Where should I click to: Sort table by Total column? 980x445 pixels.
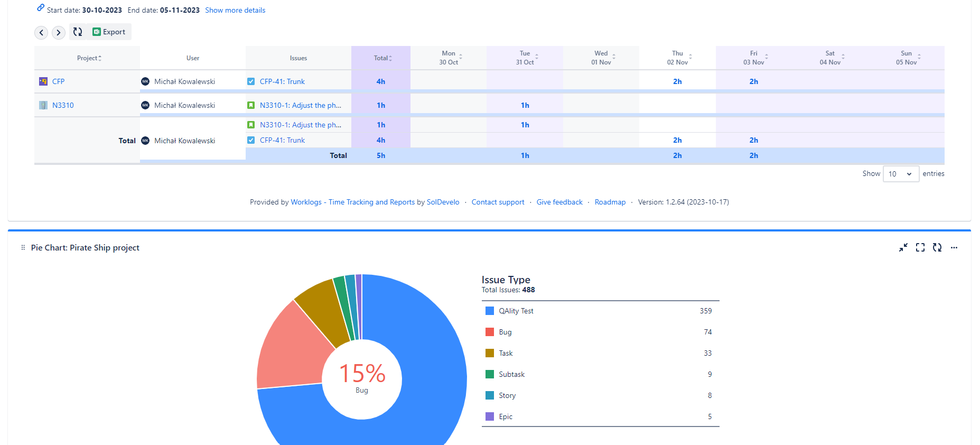point(382,58)
